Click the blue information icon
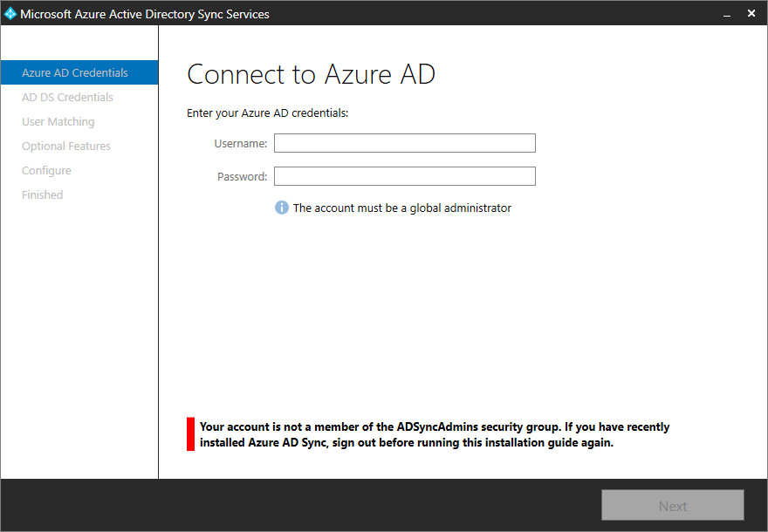 coord(282,208)
